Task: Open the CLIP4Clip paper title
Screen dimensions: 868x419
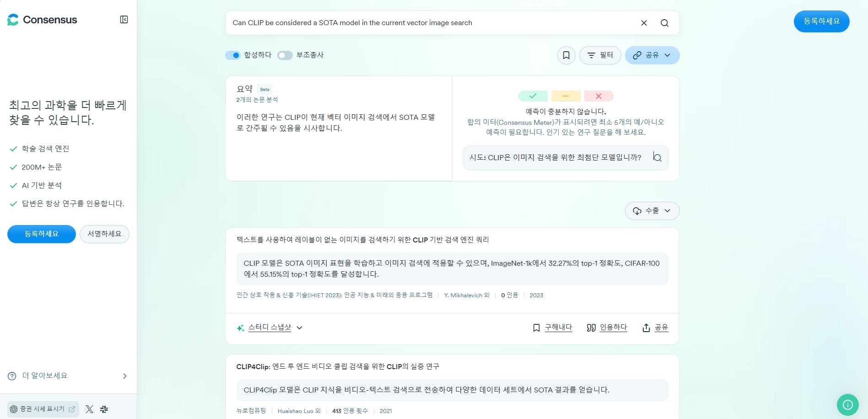Action: coord(338,366)
